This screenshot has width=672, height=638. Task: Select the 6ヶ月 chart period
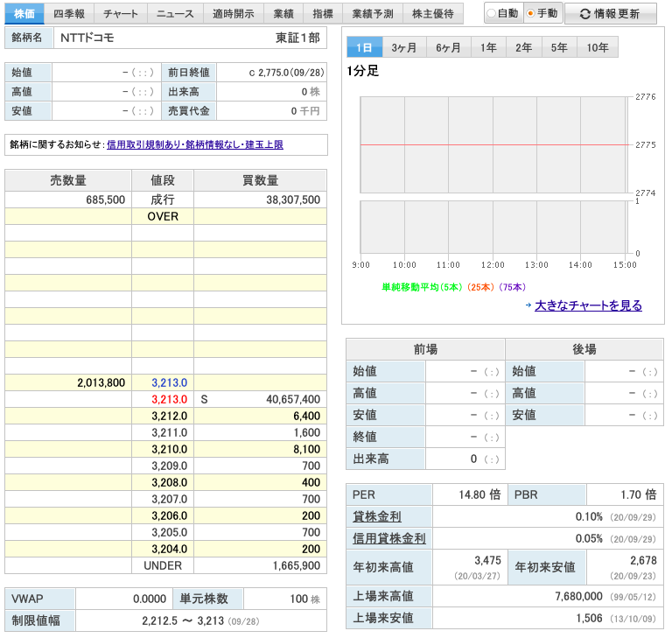click(x=448, y=47)
